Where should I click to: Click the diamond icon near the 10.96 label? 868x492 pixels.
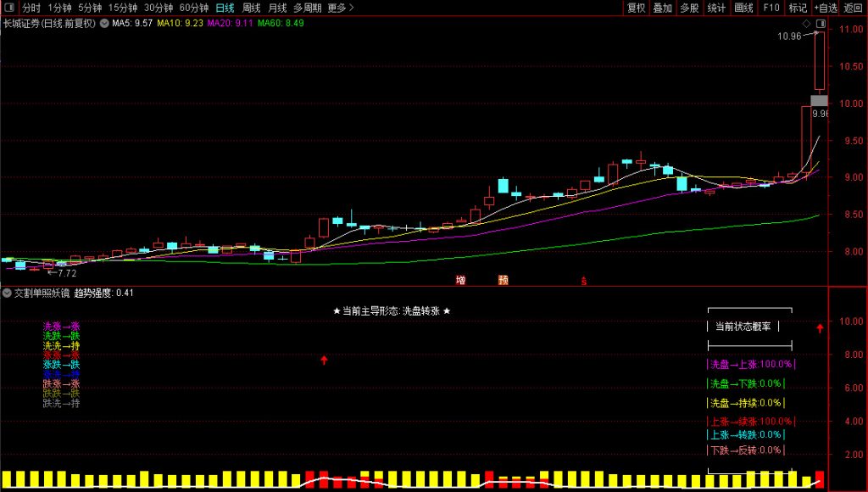(x=805, y=23)
